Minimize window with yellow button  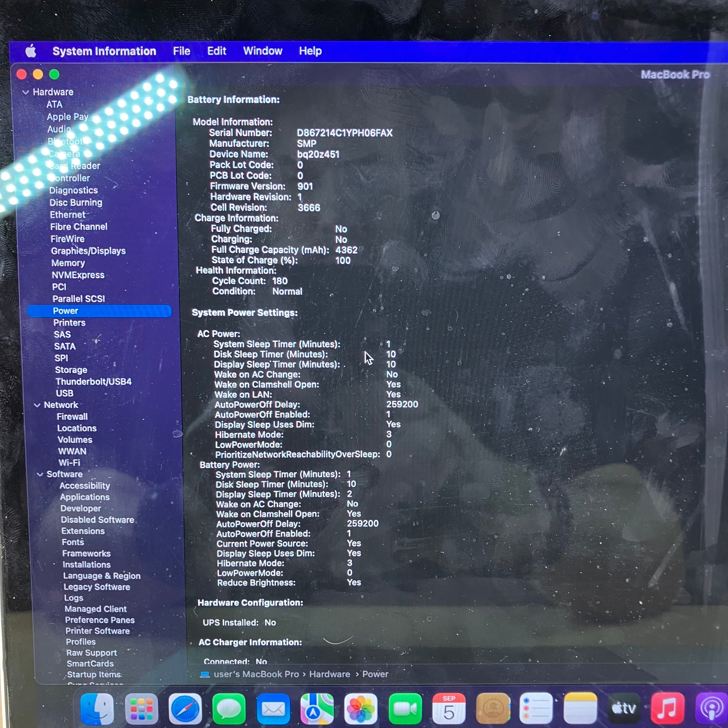coord(38,74)
